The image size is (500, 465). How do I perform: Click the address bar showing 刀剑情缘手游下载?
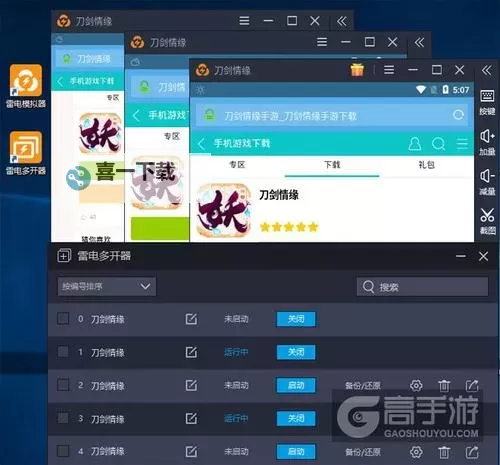(x=332, y=115)
